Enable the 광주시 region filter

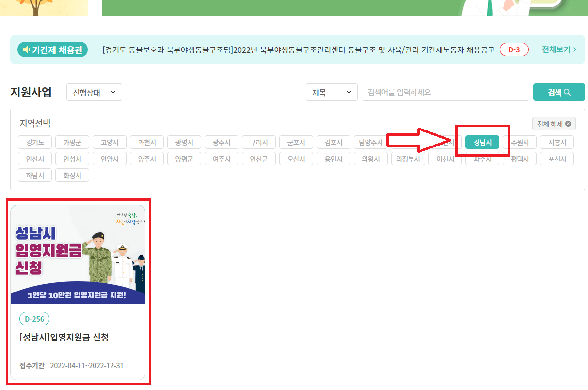(x=222, y=142)
